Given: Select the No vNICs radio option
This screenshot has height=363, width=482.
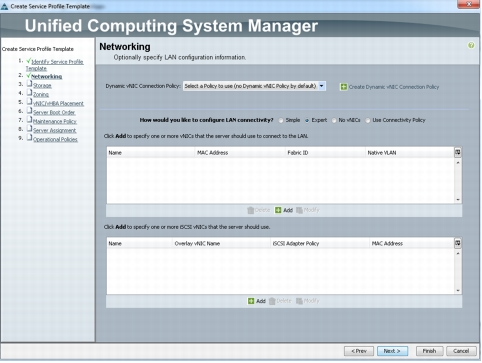Looking at the screenshot, I should [x=334, y=120].
